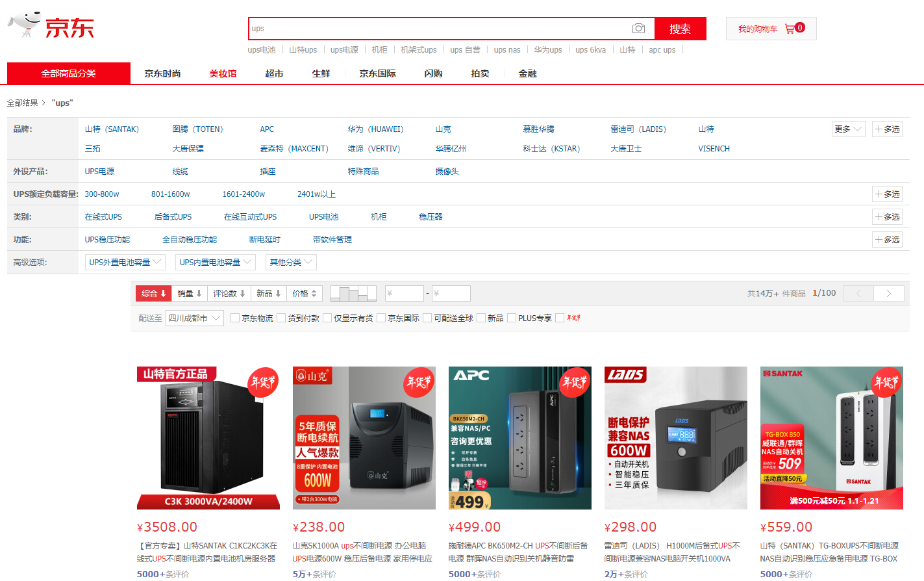924x581 pixels.
Task: Enable multi-select for brand filter
Action: point(887,129)
